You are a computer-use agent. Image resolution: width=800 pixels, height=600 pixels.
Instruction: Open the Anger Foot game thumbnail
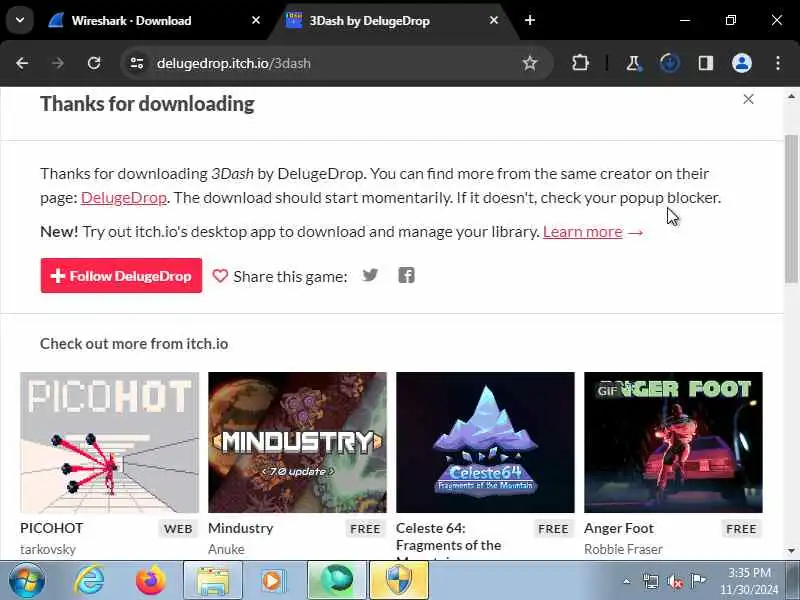(673, 442)
